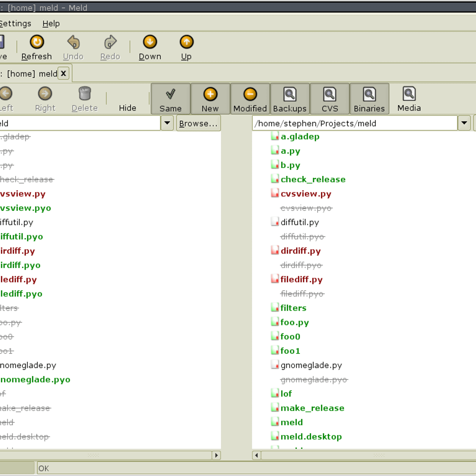
Task: Click the foo0 file icon
Action: pos(275,336)
